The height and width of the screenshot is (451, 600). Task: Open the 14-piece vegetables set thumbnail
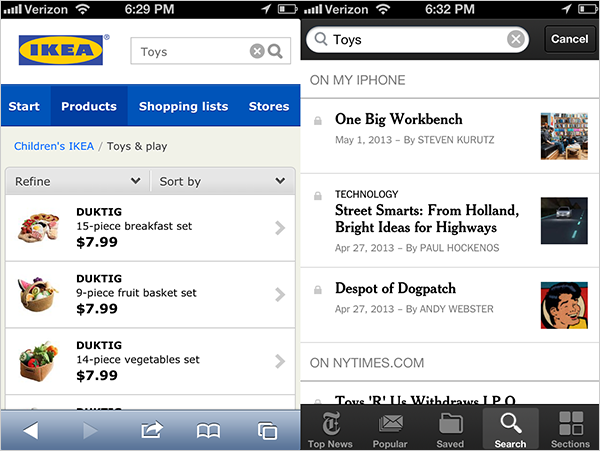(38, 361)
